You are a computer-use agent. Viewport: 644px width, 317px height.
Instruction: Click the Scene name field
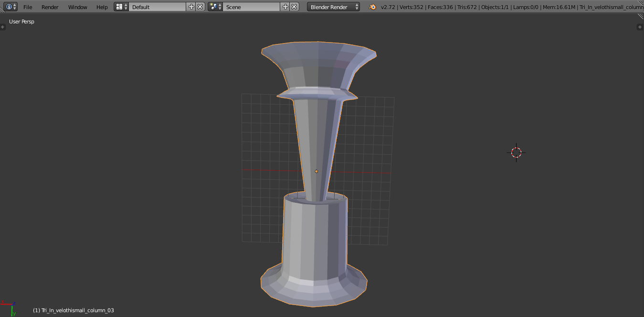[251, 7]
